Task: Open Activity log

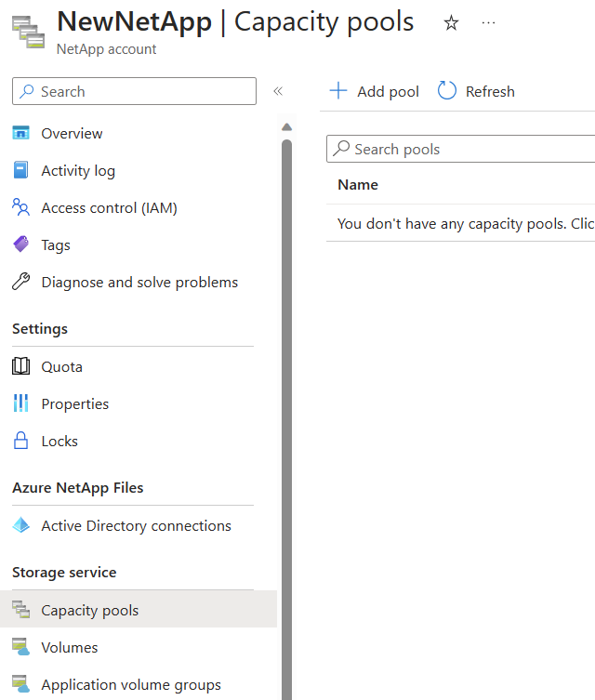Action: point(78,170)
